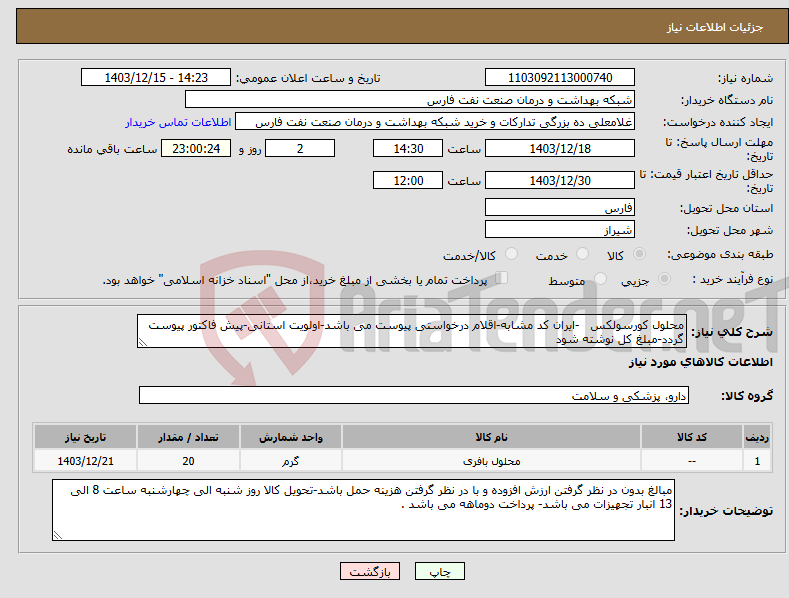This screenshot has width=789, height=598.
Task: Toggle the Islamic treasury payment checkbox
Action: point(502,277)
